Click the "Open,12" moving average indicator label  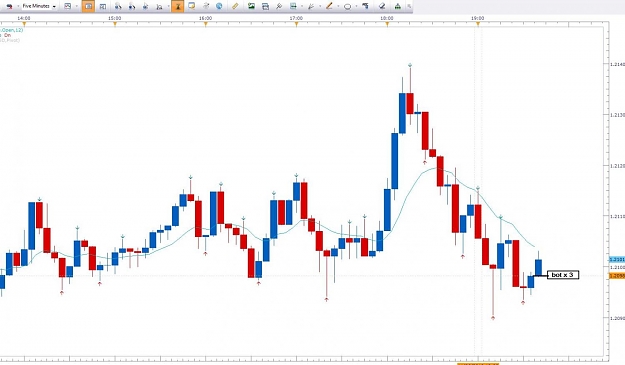[x=12, y=30]
